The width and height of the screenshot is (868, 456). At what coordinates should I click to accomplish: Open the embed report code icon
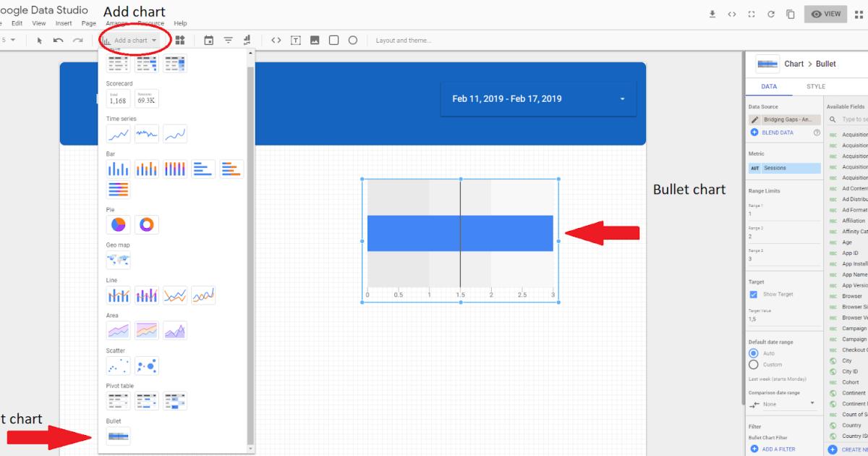(732, 14)
